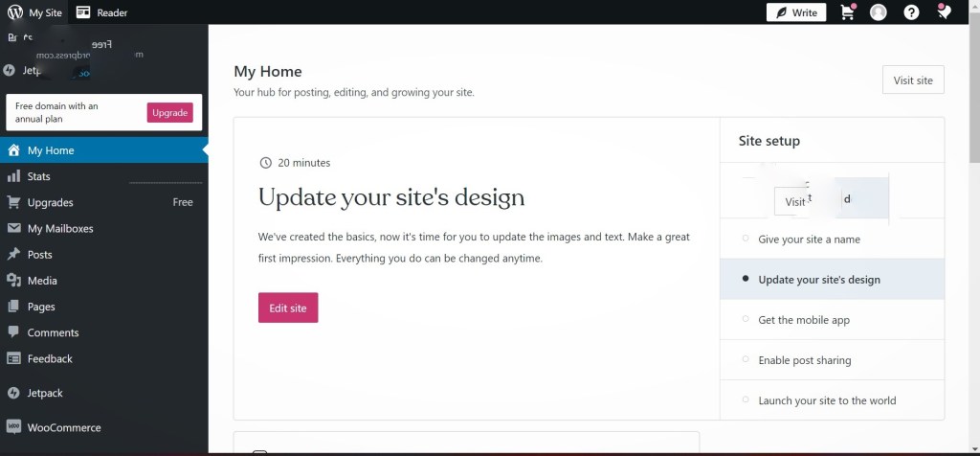Click the Stats bar chart icon
The width and height of the screenshot is (980, 456).
tap(13, 176)
